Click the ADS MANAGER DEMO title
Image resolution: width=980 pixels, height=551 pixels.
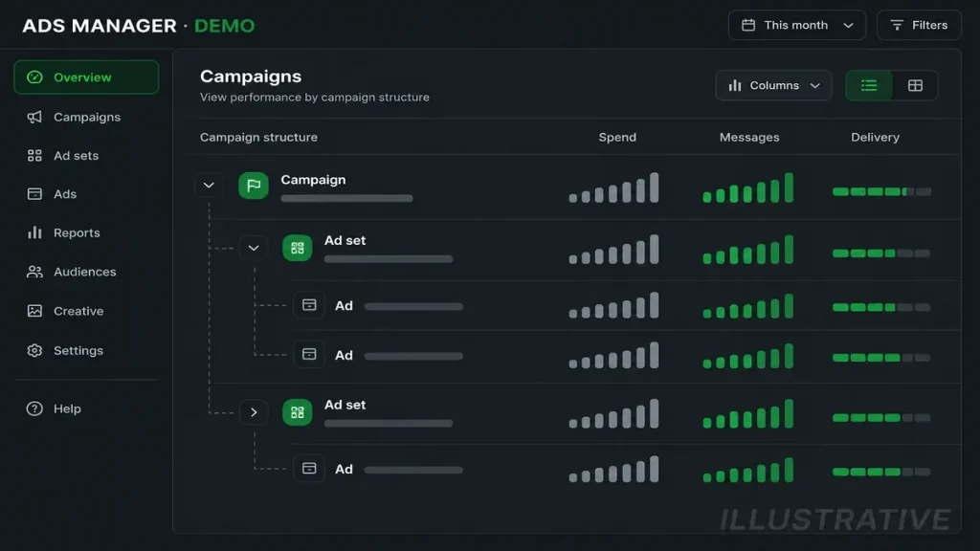click(138, 26)
